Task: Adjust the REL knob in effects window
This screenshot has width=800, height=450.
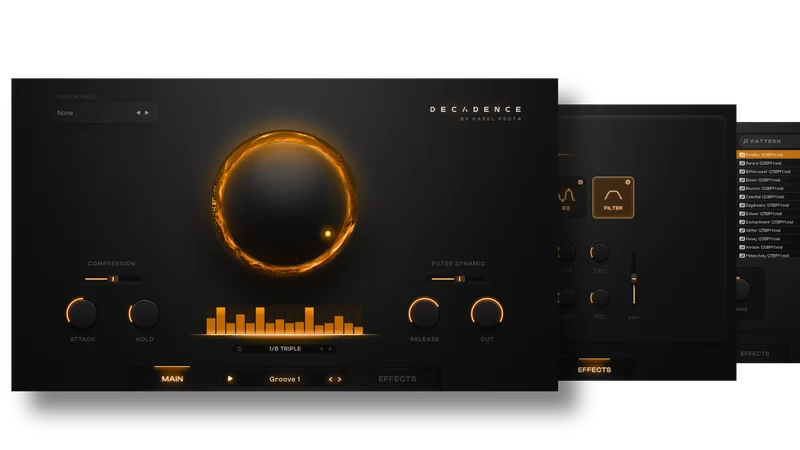Action: pyautogui.click(x=600, y=297)
